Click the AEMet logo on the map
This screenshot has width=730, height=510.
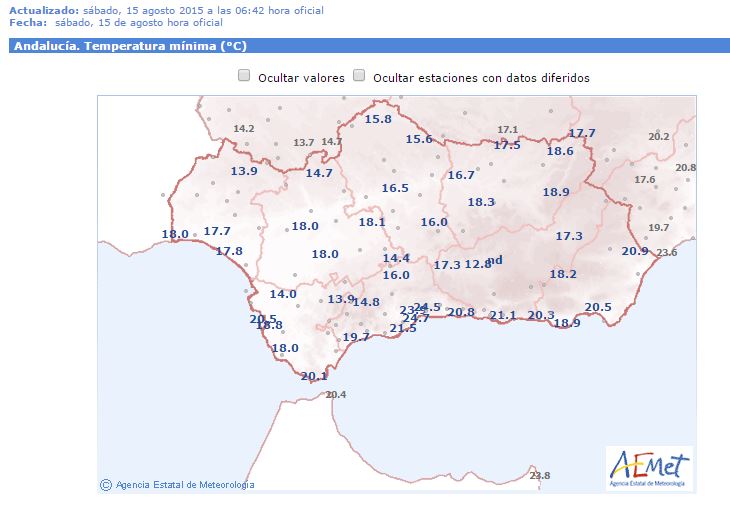pyautogui.click(x=649, y=467)
